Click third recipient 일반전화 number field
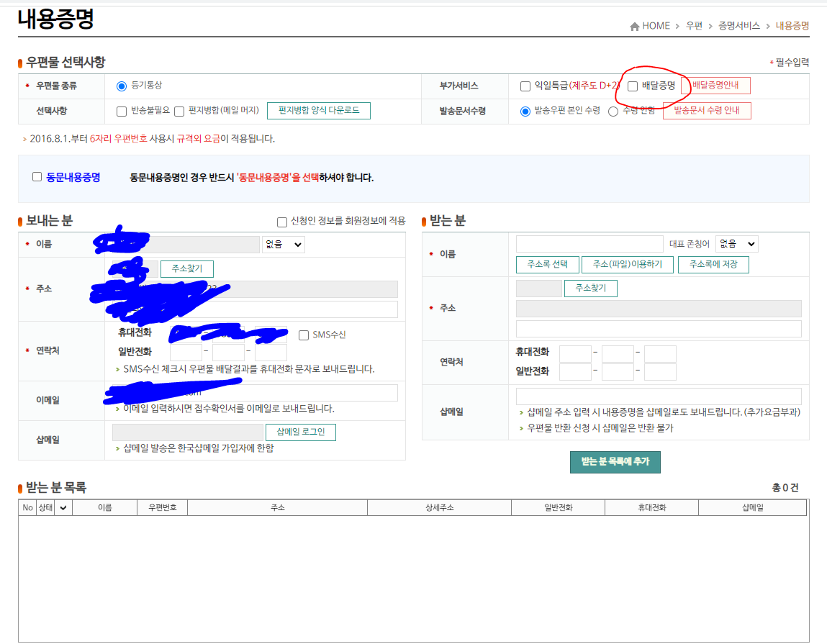 tap(660, 372)
